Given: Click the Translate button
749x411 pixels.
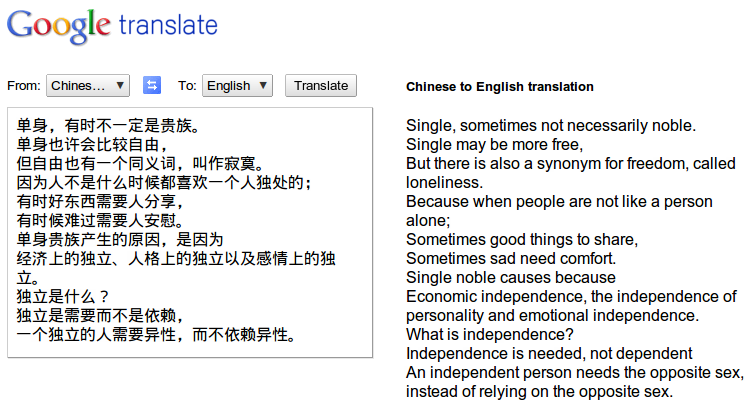Looking at the screenshot, I should coord(321,86).
